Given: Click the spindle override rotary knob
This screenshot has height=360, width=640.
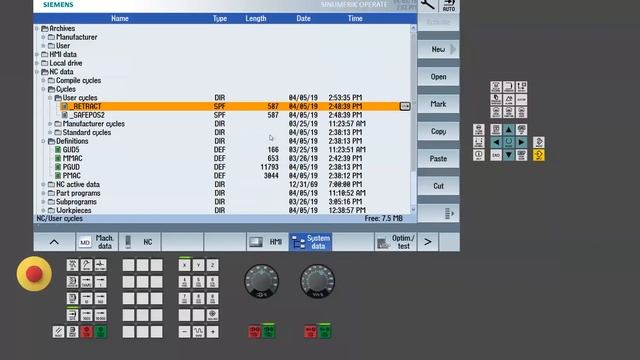Looking at the screenshot, I should pyautogui.click(x=262, y=281).
